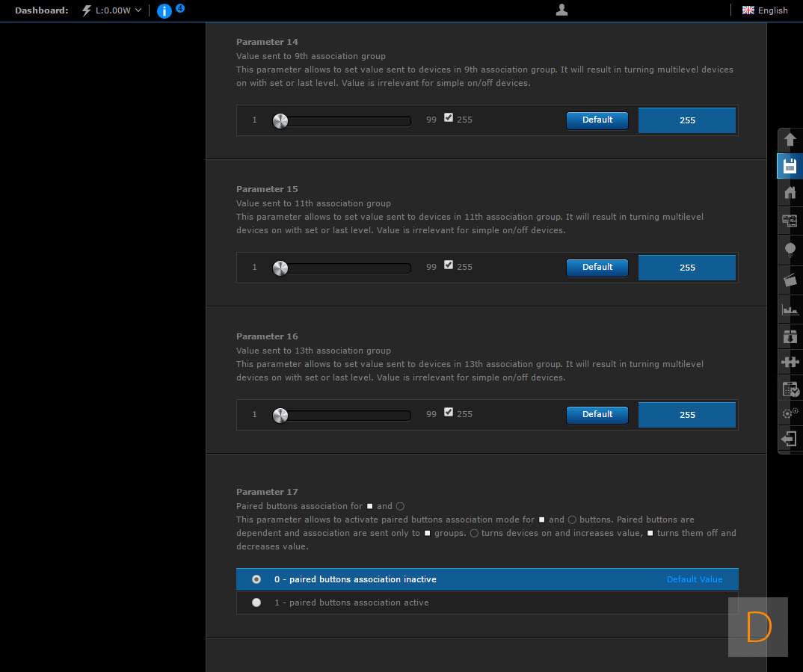The height and width of the screenshot is (672, 803).
Task: Click the logout exit icon in sidebar
Action: coord(790,439)
